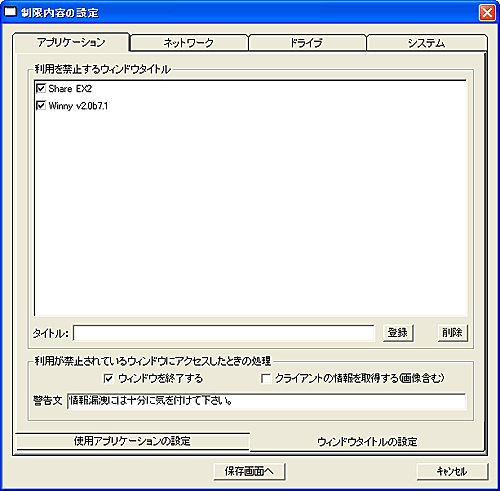Open the ドライブ tab
The height and width of the screenshot is (491, 500).
[307, 43]
